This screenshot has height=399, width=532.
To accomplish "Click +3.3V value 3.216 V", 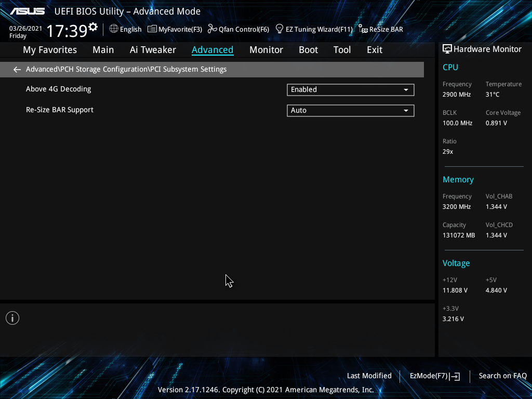I will pos(453,319).
